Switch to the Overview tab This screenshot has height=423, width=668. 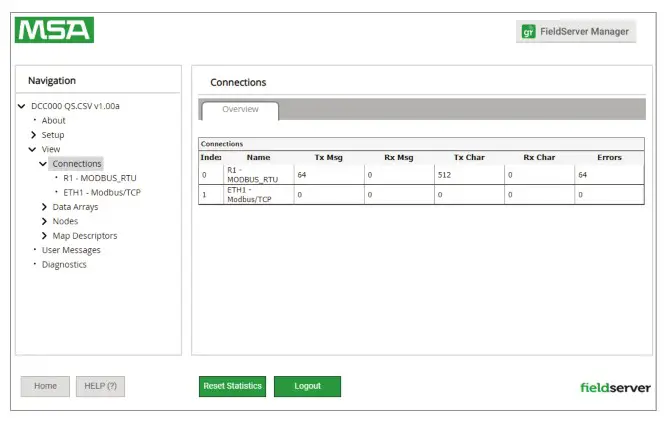[240, 109]
